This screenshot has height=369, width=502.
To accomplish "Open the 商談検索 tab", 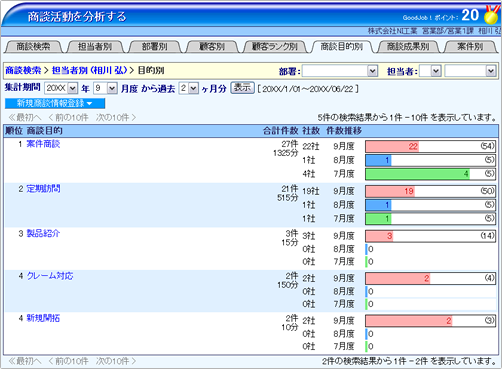I will [x=33, y=47].
